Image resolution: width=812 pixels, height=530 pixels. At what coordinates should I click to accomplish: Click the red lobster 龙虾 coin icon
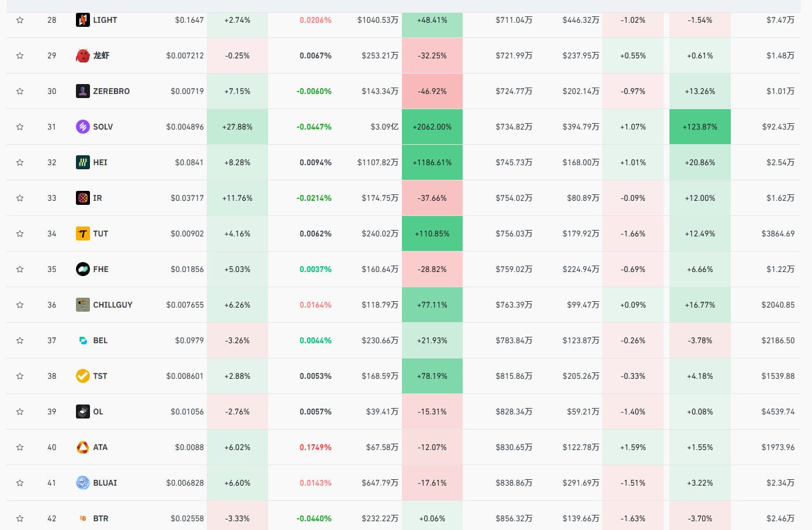click(83, 55)
